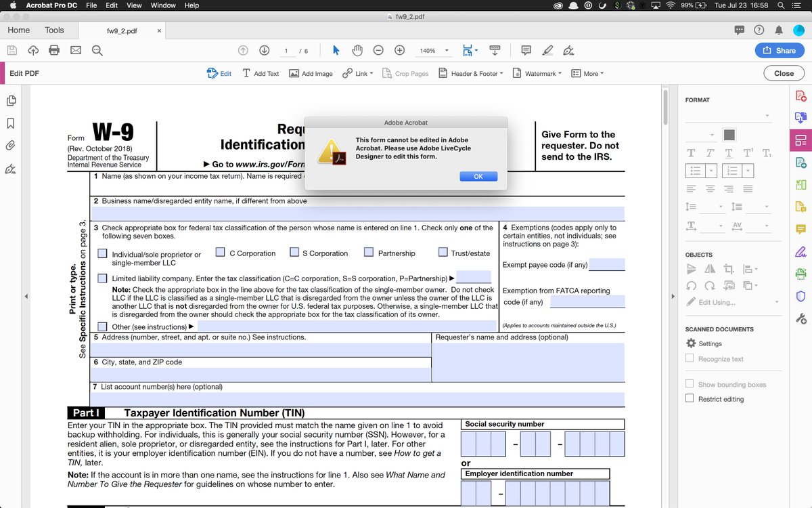Check the Trust/estate box
This screenshot has width=812, height=508.
(443, 252)
